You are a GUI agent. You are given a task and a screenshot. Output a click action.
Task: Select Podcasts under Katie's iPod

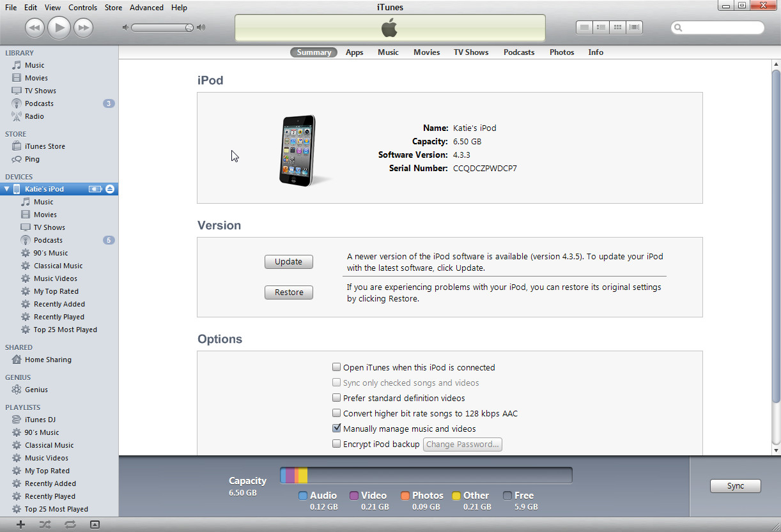point(47,239)
